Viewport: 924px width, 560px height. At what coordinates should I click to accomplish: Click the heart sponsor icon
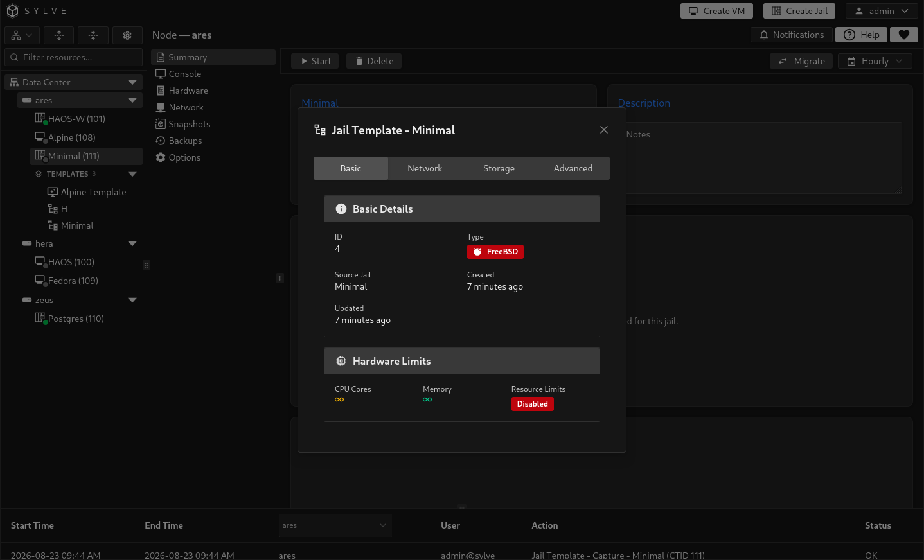tap(904, 35)
